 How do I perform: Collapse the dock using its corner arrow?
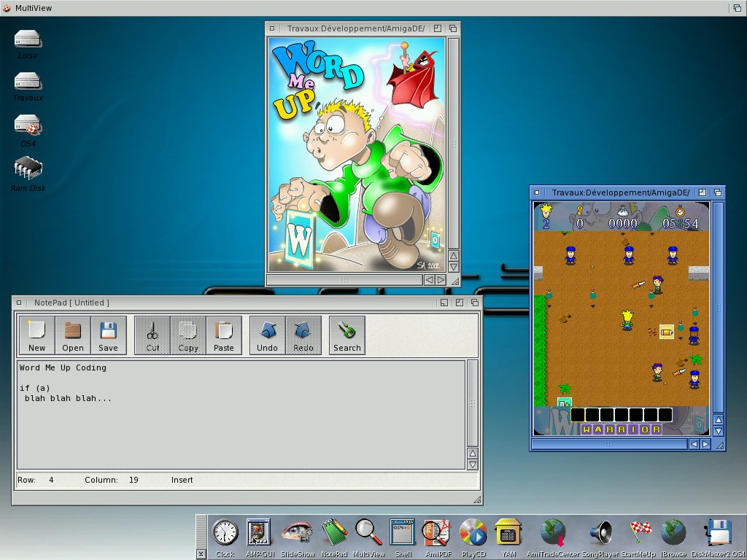point(201,554)
